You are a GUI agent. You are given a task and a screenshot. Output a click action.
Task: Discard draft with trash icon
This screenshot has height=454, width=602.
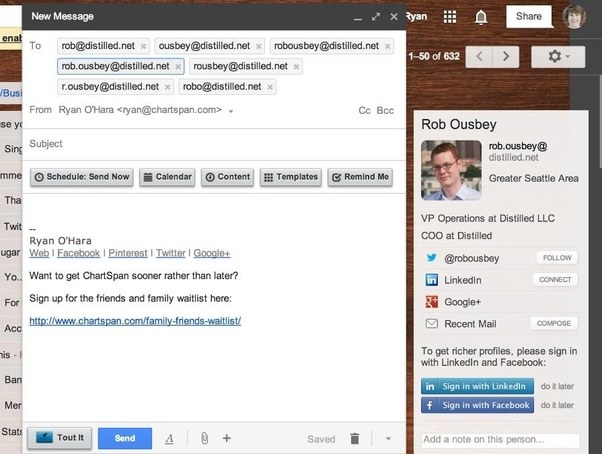click(x=355, y=439)
